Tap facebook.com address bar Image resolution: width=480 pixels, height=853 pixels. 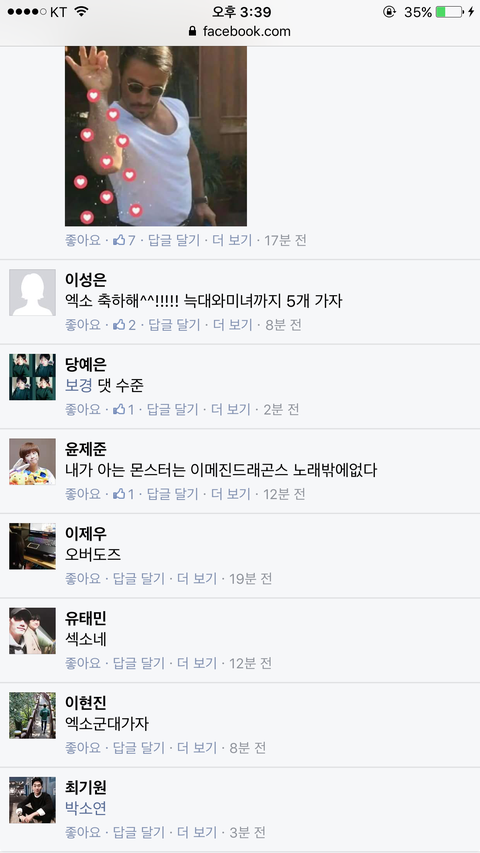click(240, 32)
